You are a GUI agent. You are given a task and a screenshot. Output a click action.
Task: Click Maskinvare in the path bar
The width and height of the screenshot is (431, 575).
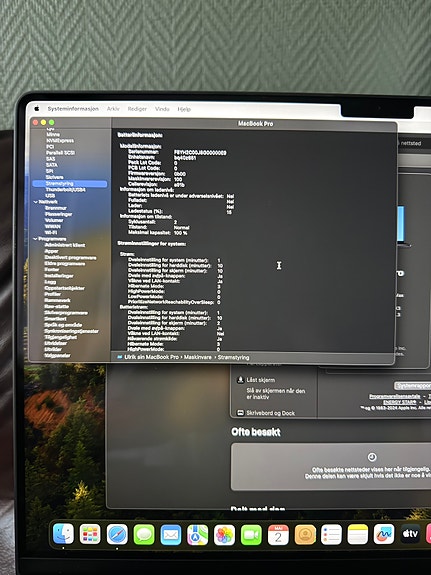coord(198,357)
